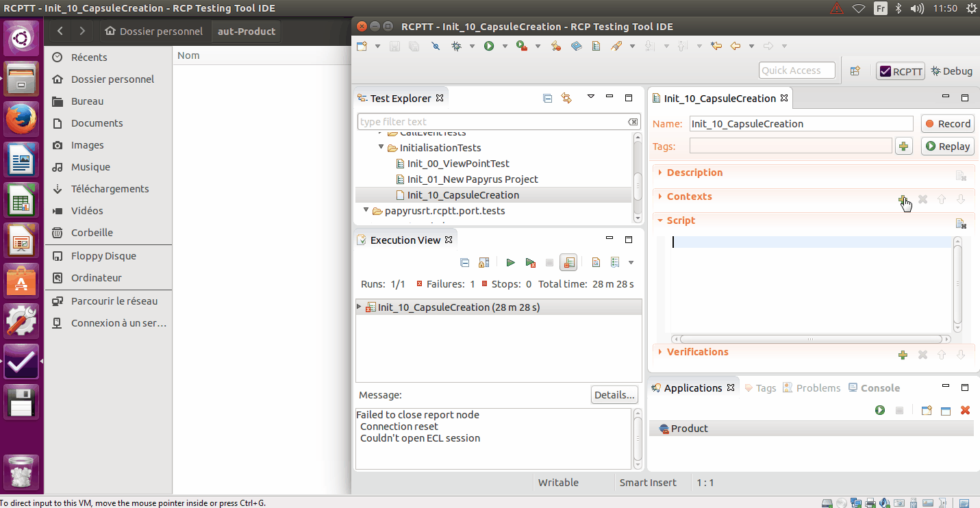Click red Remove application icon
980x508 pixels.
tap(965, 410)
